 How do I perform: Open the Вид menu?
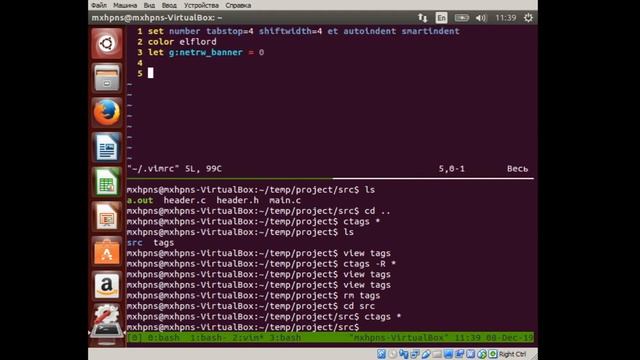(x=149, y=5)
